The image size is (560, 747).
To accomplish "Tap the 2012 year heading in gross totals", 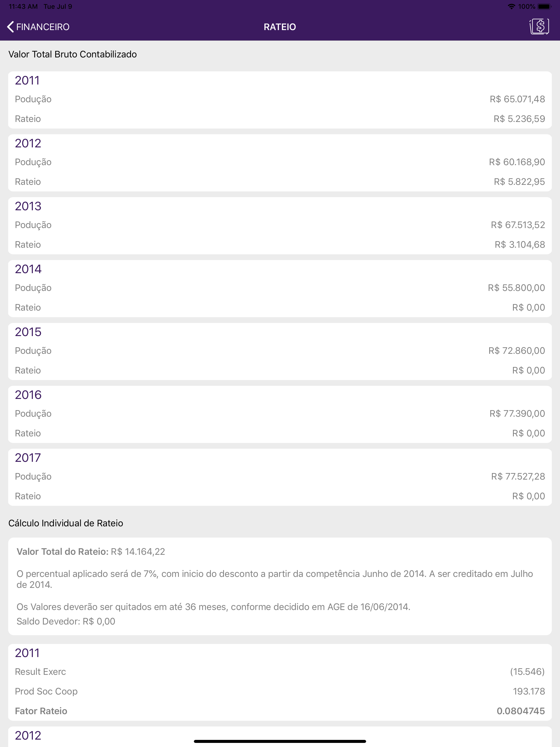I will pyautogui.click(x=28, y=143).
